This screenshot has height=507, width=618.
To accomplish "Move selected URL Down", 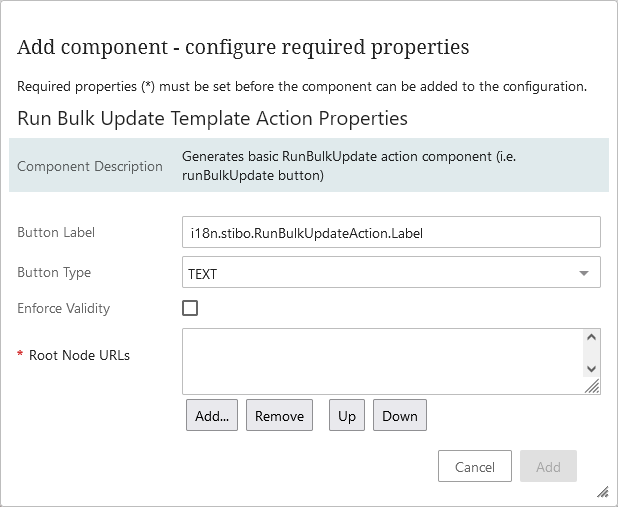I will (400, 415).
